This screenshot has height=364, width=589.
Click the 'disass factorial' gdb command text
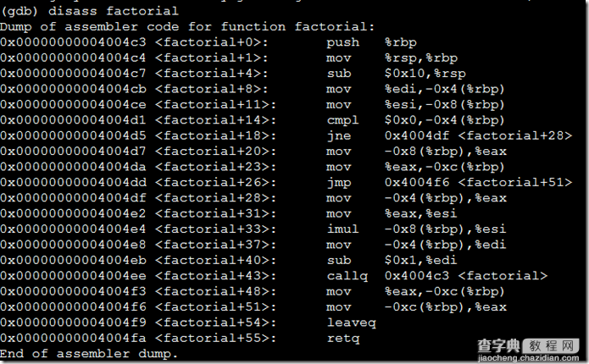tap(113, 11)
